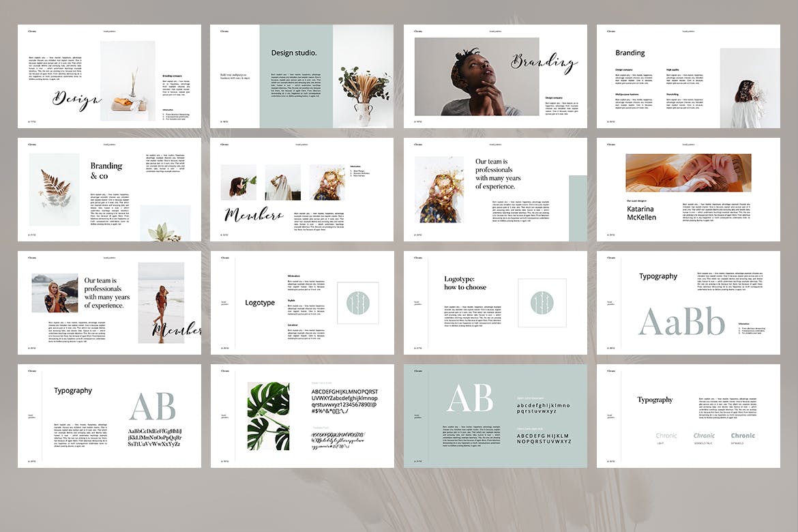Click the monstera leaf photo
Image resolution: width=798 pixels, height=532 pixels.
pos(267,415)
